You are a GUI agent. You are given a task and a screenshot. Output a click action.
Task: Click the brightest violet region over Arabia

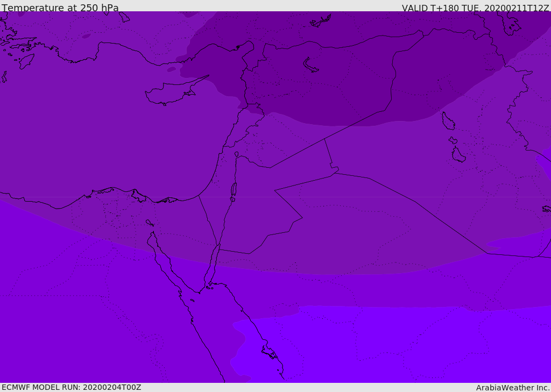(x=404, y=344)
